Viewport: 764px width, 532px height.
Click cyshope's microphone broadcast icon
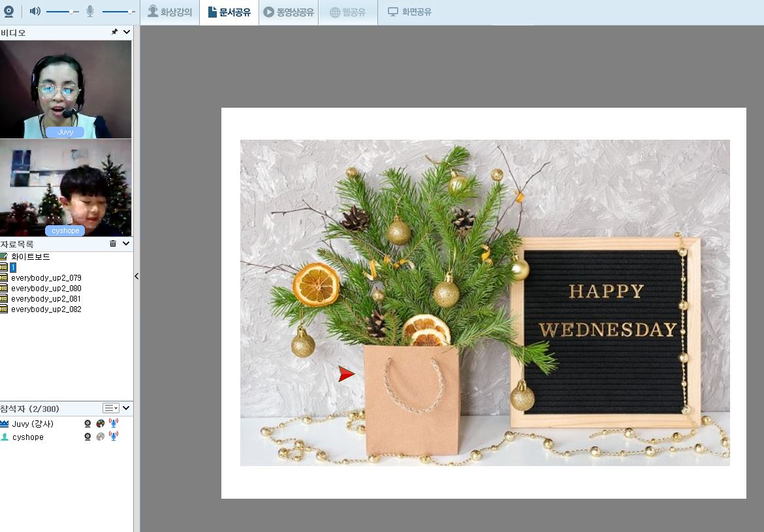click(114, 437)
